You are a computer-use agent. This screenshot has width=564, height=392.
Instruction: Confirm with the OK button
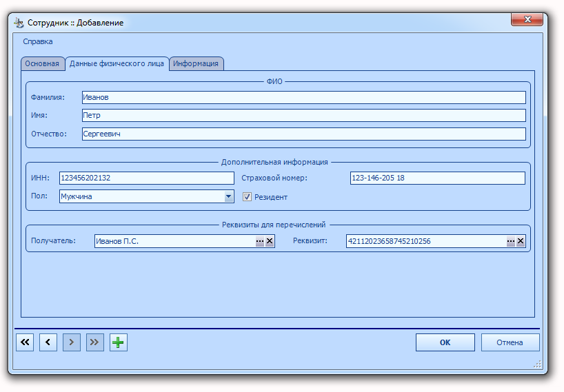pos(445,342)
